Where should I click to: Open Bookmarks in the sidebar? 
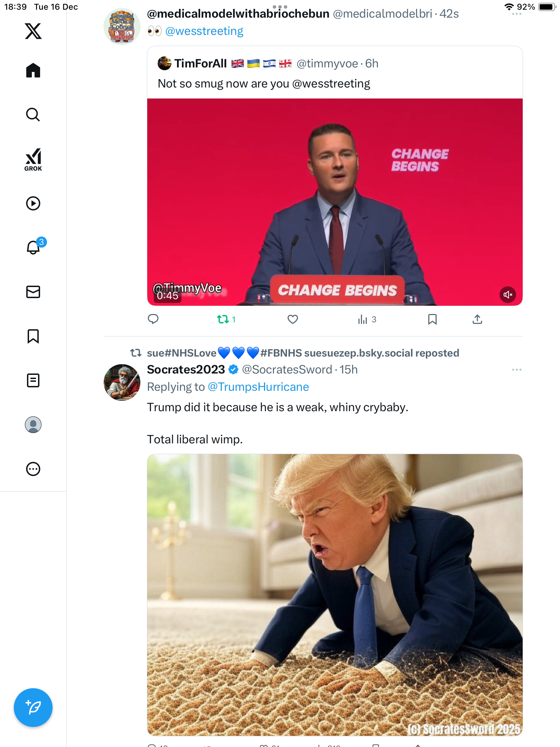pyautogui.click(x=33, y=336)
